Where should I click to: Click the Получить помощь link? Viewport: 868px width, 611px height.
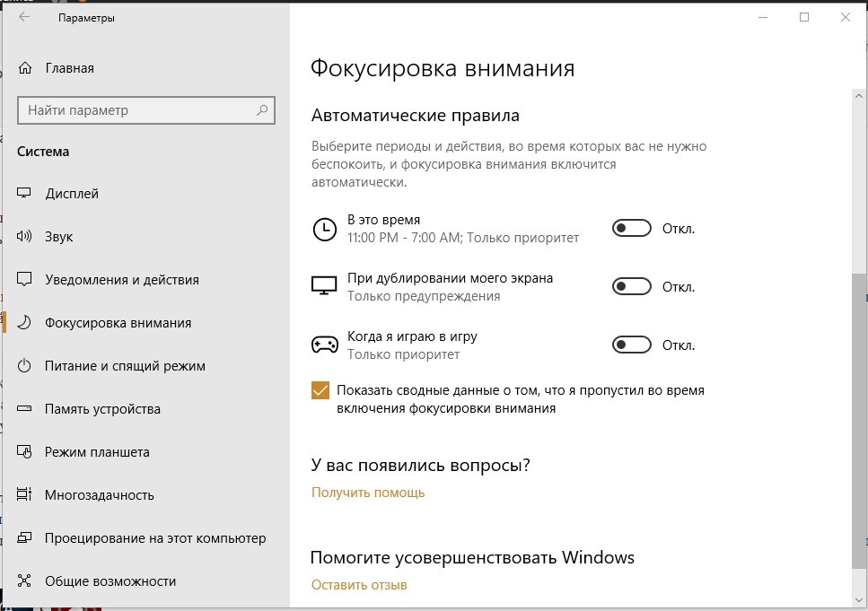[x=368, y=493]
